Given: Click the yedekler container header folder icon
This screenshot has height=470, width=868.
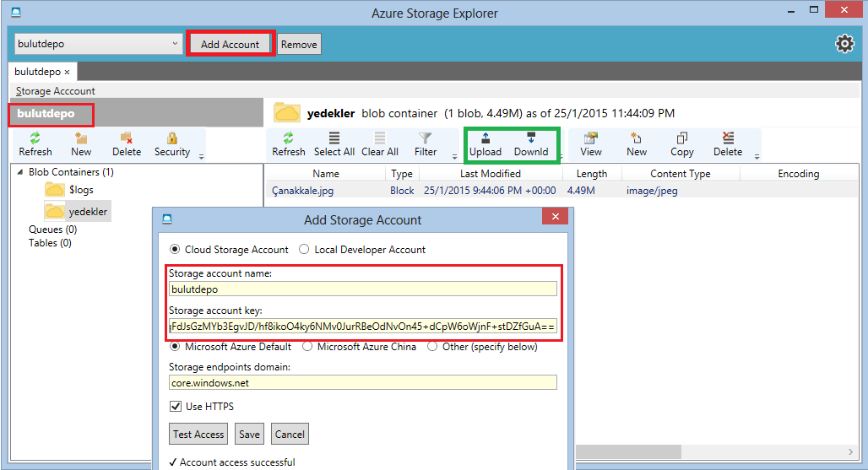Looking at the screenshot, I should tap(287, 113).
